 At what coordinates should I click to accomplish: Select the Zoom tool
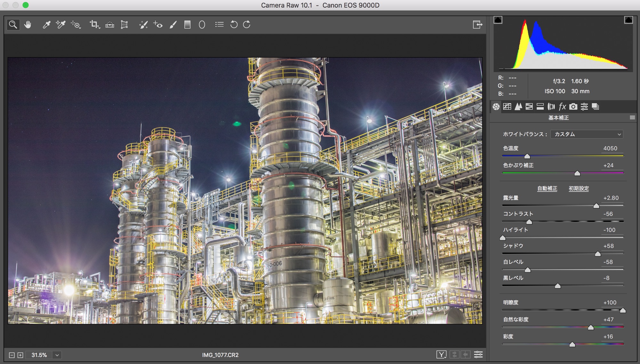(x=13, y=25)
